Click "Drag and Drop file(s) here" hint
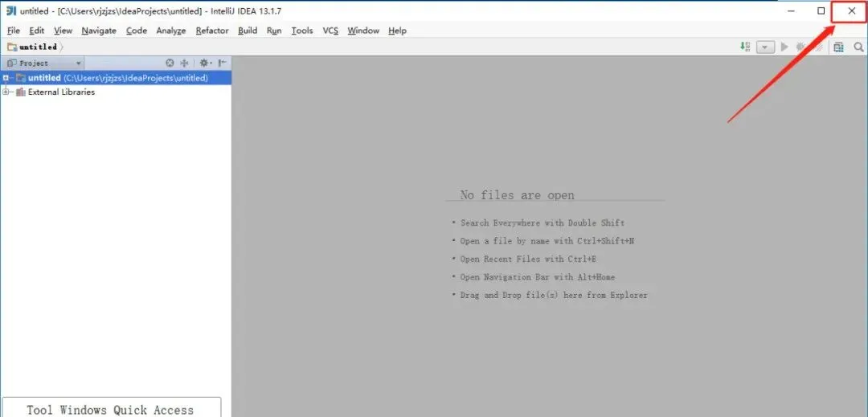Screen dimensions: 868x417 click(554, 295)
